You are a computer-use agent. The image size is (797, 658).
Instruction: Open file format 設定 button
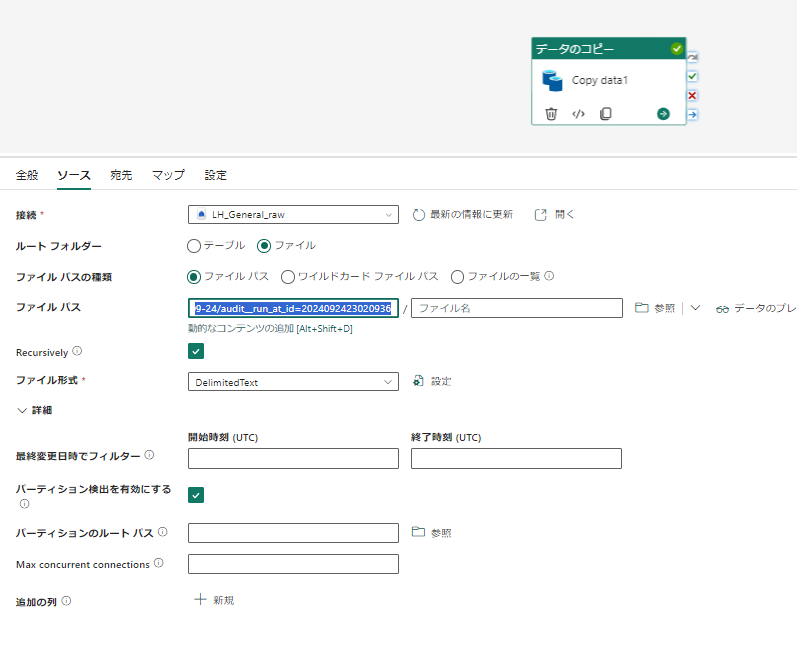point(432,381)
